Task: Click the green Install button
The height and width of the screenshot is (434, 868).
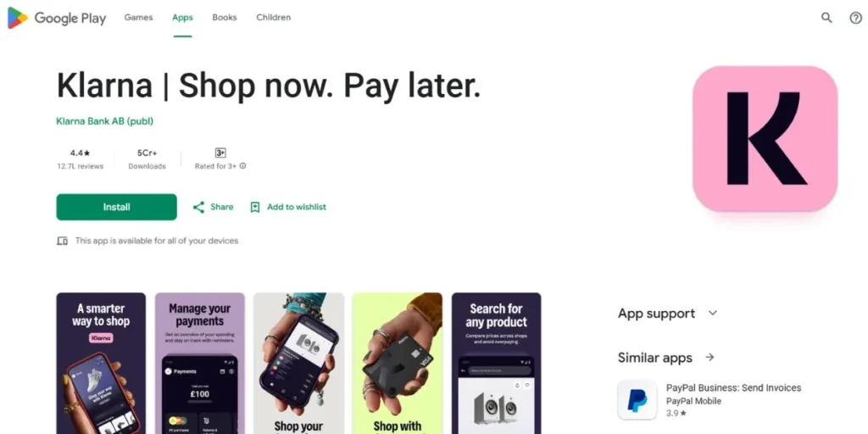Action: (x=117, y=207)
